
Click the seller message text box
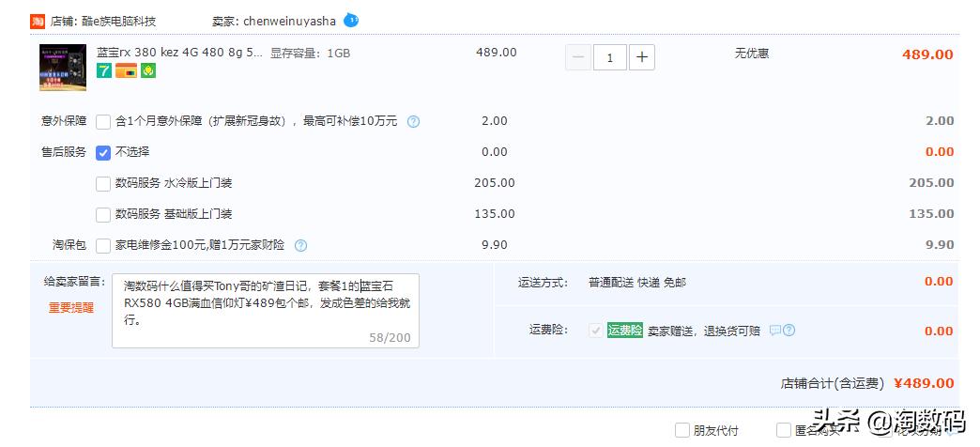coord(266,311)
